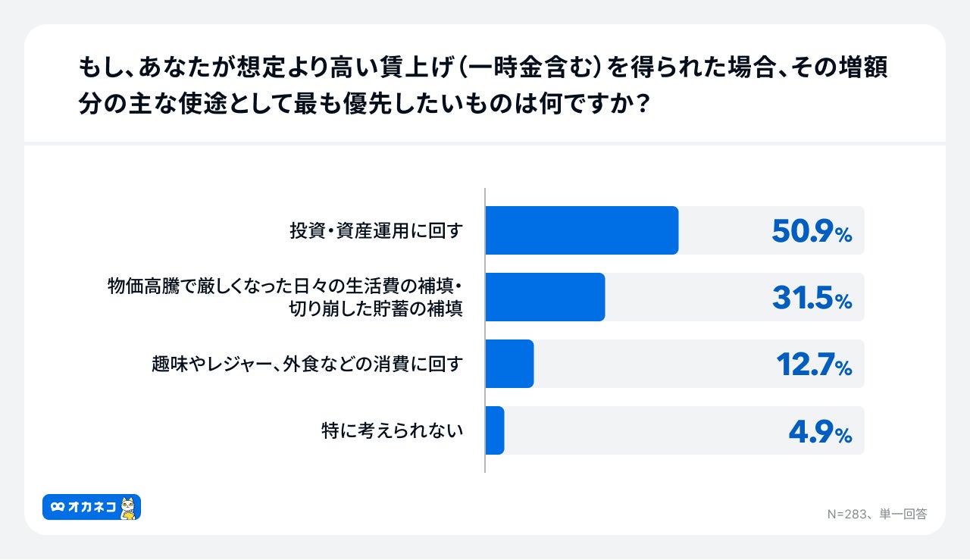Screen dimensions: 970x560
Task: Click the small blue bar for 特に考えられない
Action: 494,430
